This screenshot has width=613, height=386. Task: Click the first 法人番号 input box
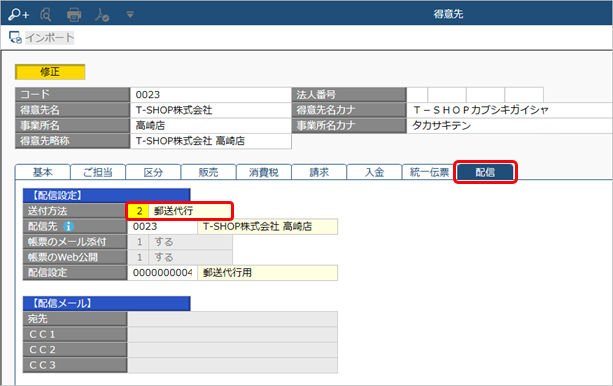[417, 95]
